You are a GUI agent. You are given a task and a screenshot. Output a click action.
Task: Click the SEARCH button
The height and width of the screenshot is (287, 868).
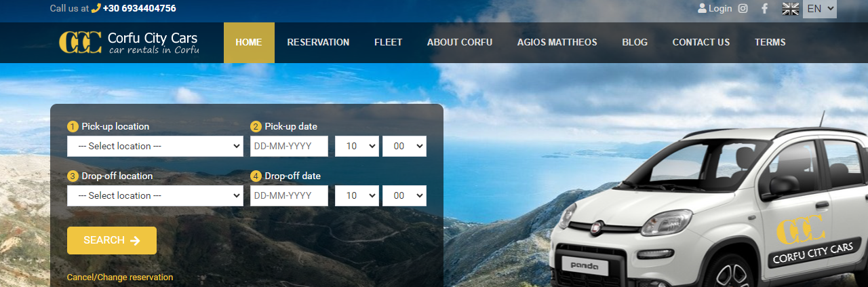click(112, 240)
